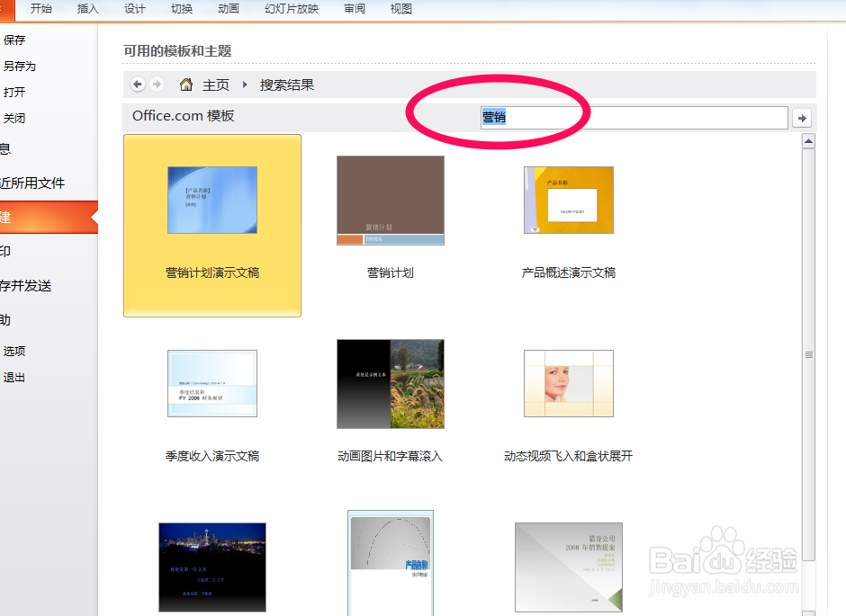Select the 营销计划演示文稿 template thumbnail
The image size is (846, 616).
tap(212, 200)
